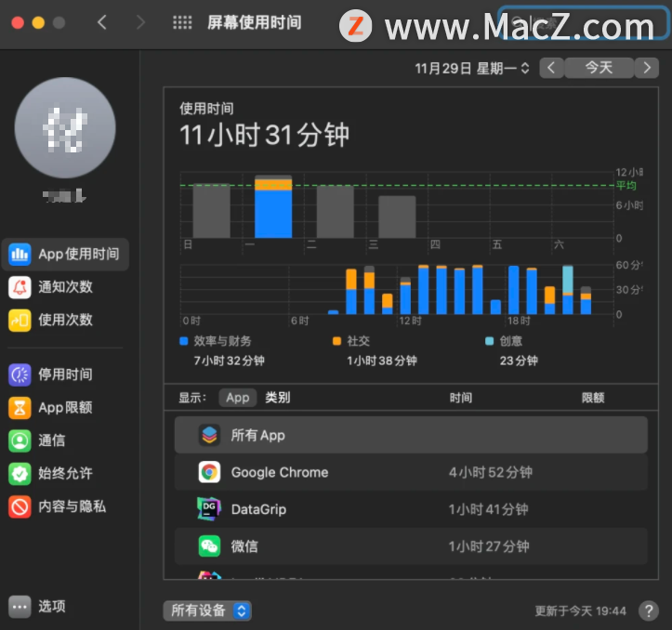Jump to 今天 button
The image size is (672, 630).
point(600,68)
